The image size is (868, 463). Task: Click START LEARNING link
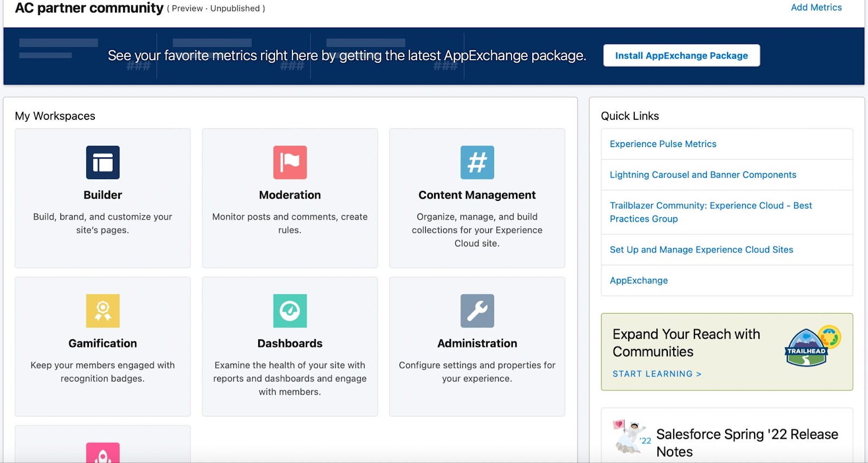tap(657, 374)
